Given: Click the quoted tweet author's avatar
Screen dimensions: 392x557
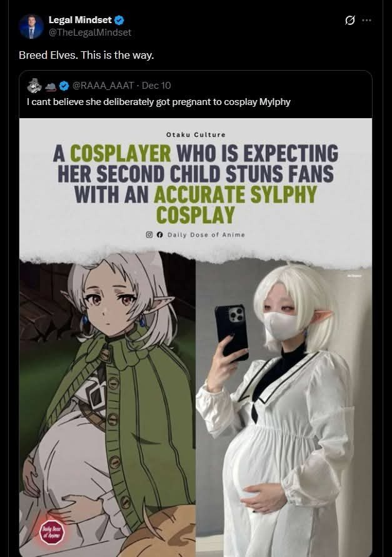Looking at the screenshot, I should (34, 86).
